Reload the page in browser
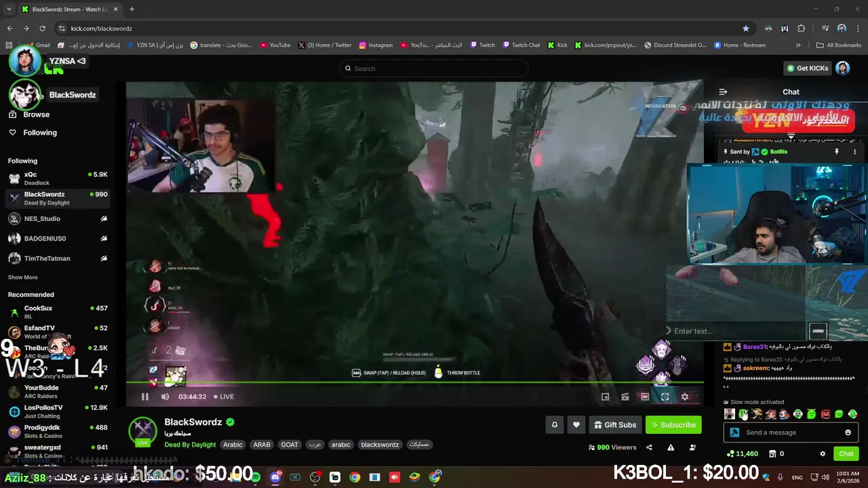 [43, 28]
